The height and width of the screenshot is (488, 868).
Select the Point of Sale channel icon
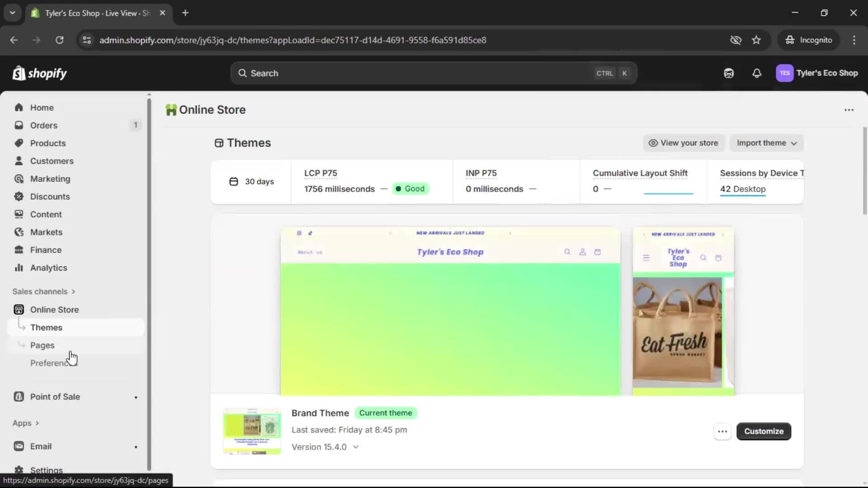click(19, 396)
